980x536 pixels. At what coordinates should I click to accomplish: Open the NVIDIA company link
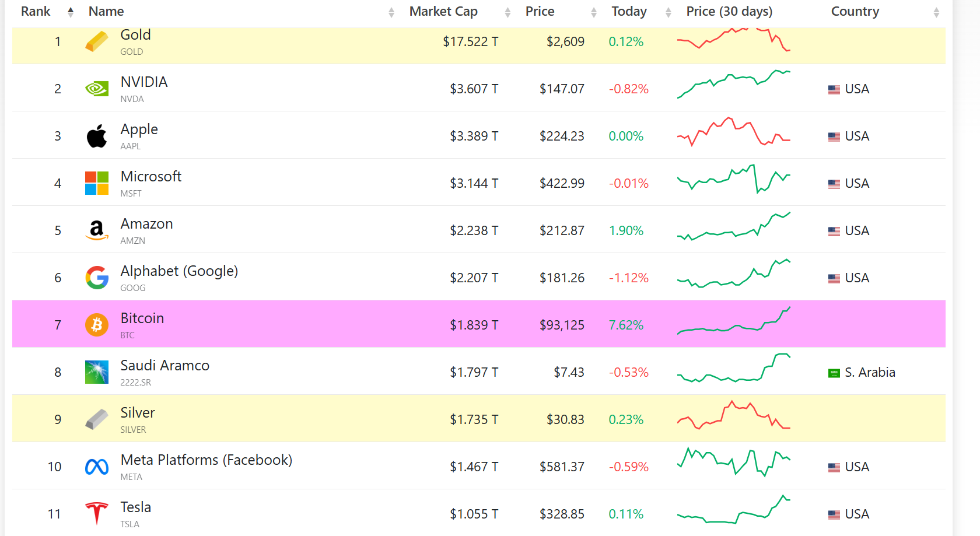point(144,82)
